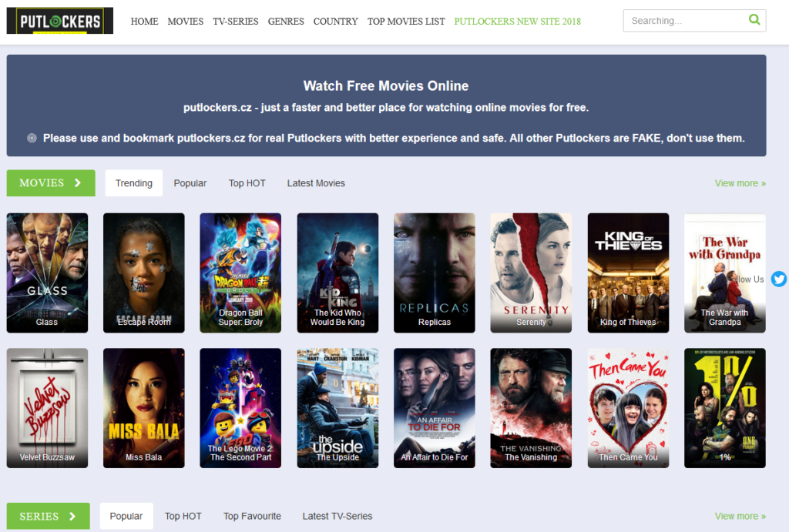Screen dimensions: 789x532
Task: Select the Top Favourite tab
Action: click(252, 516)
